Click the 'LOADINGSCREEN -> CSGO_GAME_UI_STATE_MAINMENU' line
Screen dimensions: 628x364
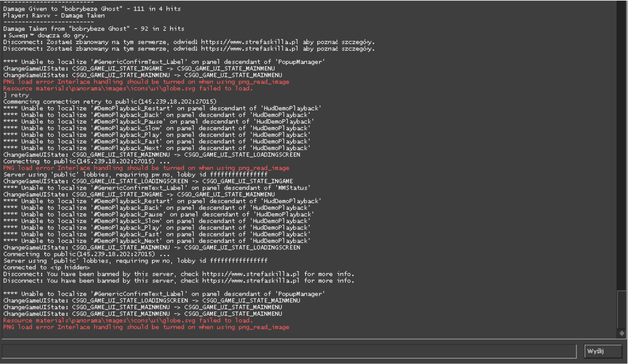point(152,301)
